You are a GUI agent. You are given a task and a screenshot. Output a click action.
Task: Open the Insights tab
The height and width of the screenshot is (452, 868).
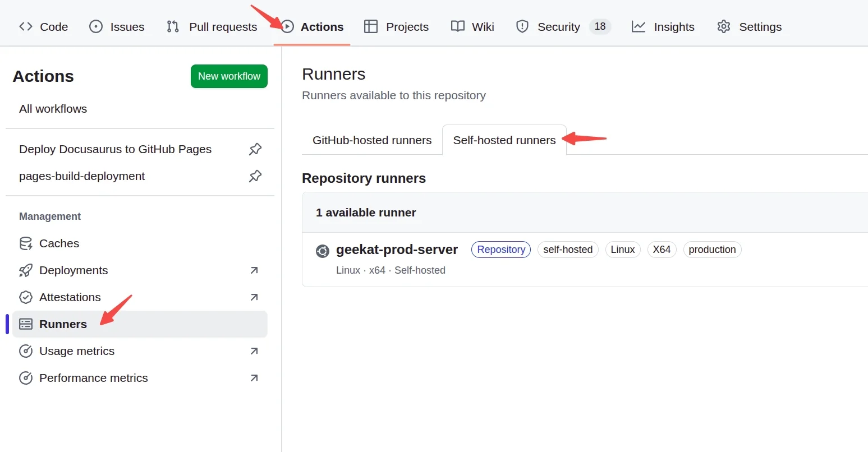(663, 27)
